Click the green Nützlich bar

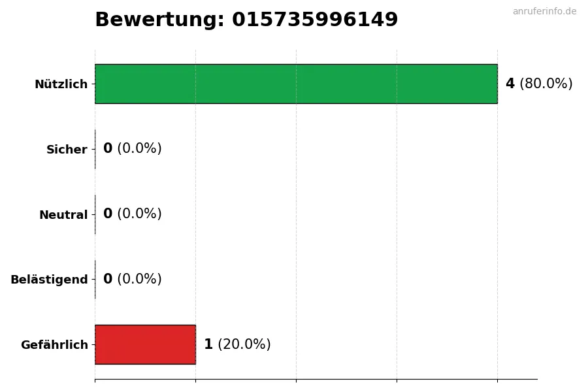(x=296, y=84)
